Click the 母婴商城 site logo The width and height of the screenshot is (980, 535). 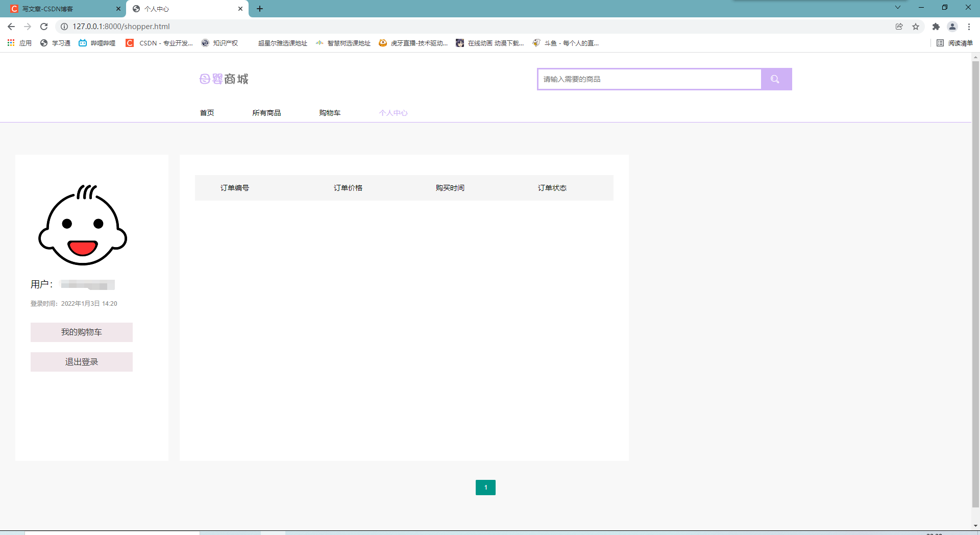(223, 79)
